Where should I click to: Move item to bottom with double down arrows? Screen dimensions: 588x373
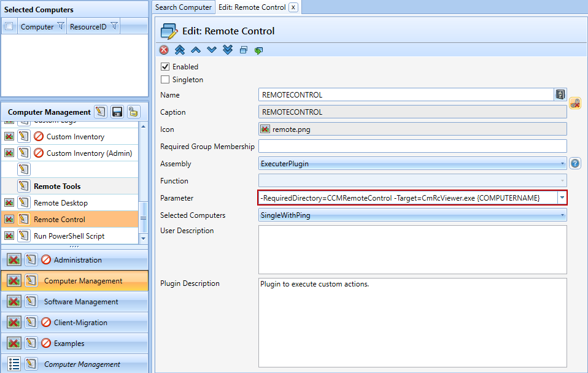pos(228,50)
